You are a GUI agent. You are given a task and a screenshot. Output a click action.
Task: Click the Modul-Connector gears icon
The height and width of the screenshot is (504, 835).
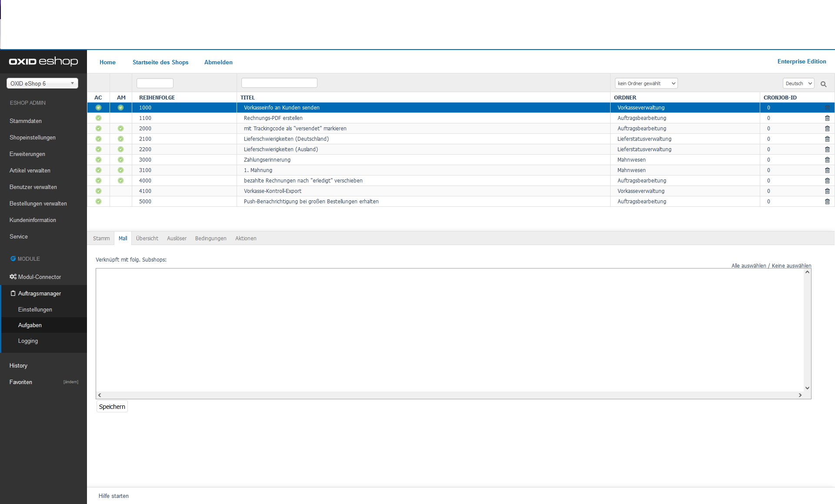pyautogui.click(x=13, y=277)
